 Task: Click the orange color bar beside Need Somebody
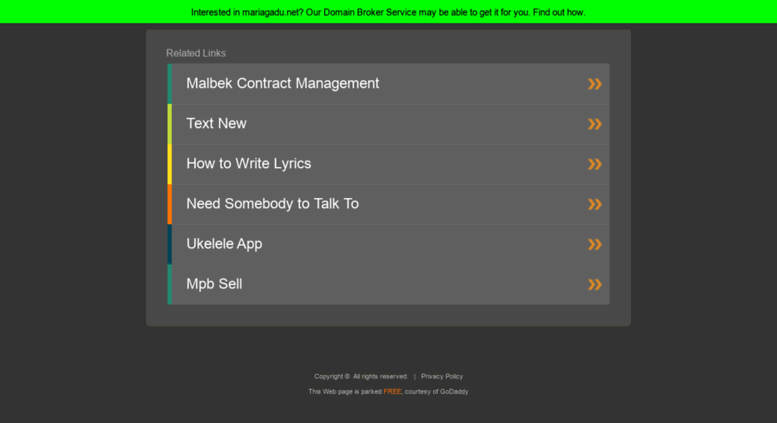pyautogui.click(x=169, y=204)
